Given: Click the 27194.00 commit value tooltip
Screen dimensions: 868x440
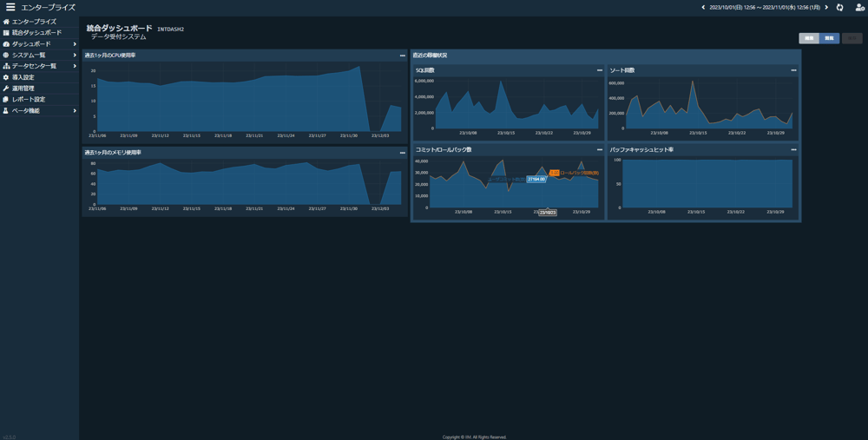Looking at the screenshot, I should point(536,180).
